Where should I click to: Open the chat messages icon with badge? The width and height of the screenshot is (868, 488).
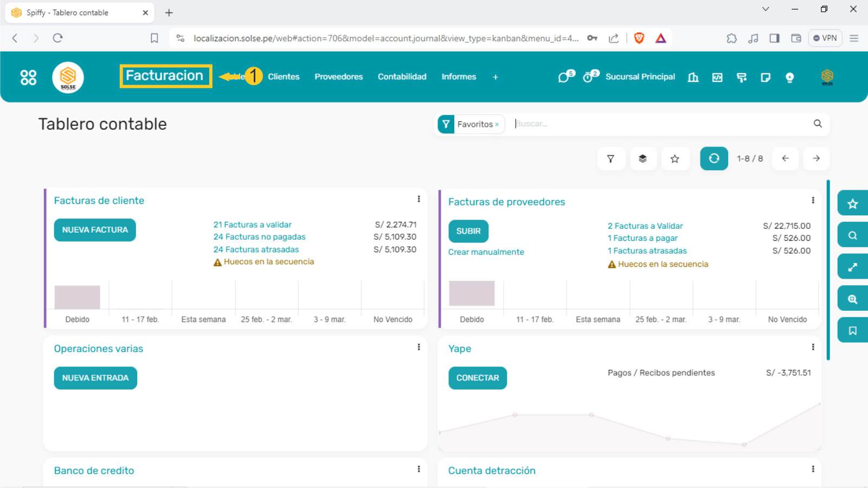tap(565, 77)
